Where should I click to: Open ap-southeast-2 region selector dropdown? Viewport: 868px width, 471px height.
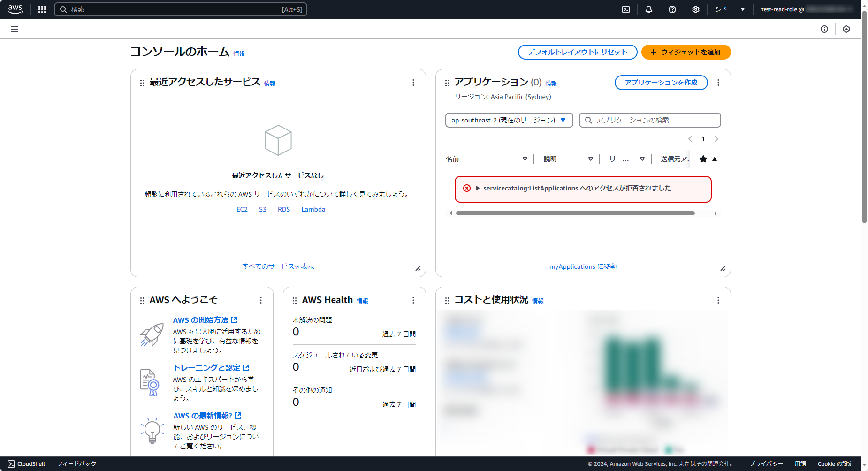[x=509, y=120]
